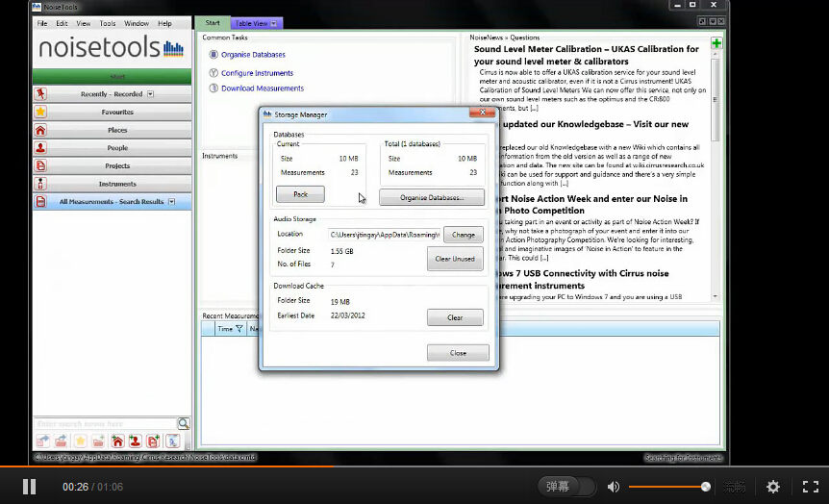The height and width of the screenshot is (504, 829).
Task: Click the All Measurements document icon
Action: click(40, 201)
